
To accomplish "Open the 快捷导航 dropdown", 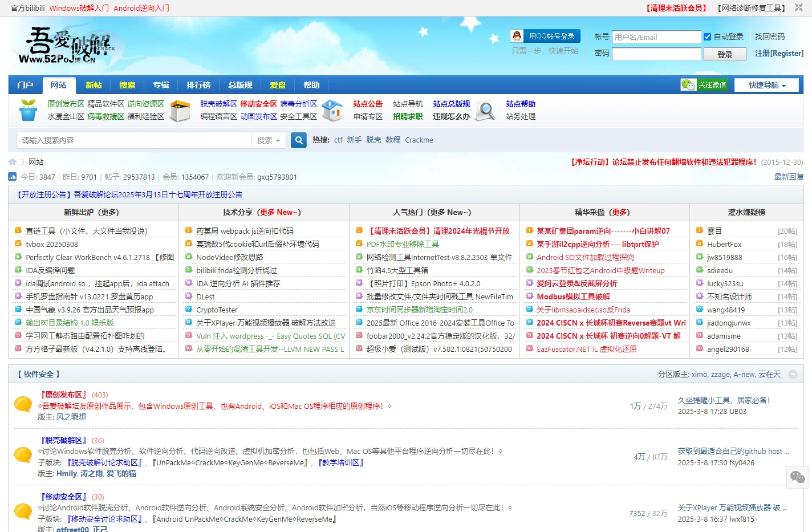I will coord(767,85).
